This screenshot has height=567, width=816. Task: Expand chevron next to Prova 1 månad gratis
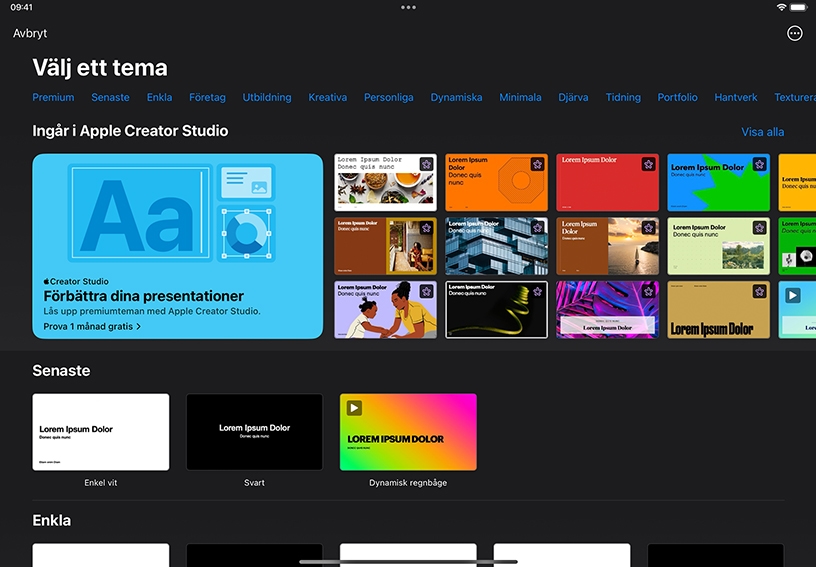138,327
